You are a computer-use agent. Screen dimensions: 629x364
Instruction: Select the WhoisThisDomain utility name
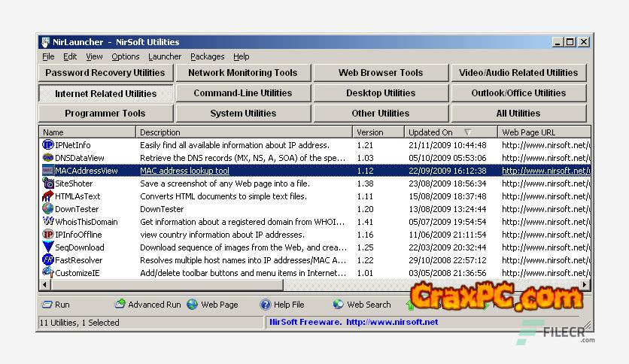tap(87, 222)
